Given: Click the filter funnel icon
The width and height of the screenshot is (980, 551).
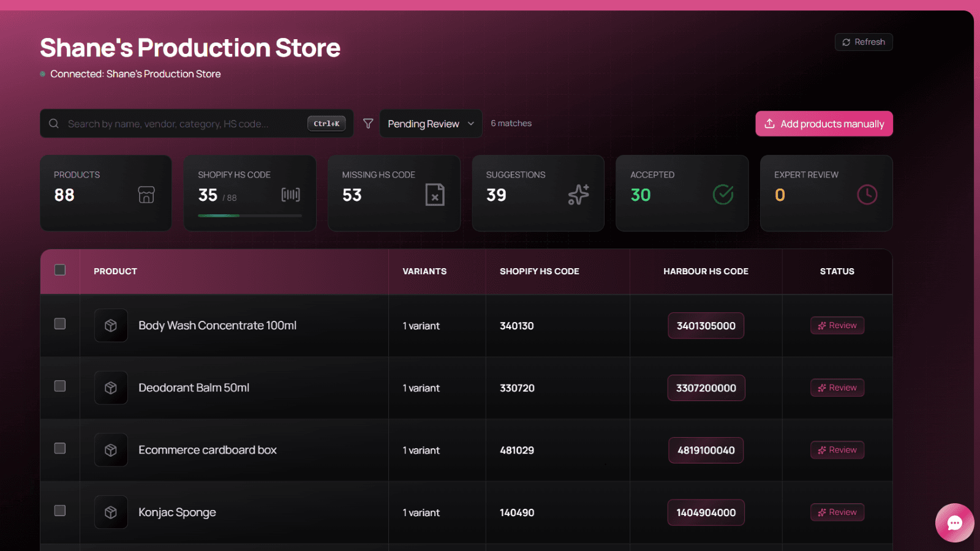Looking at the screenshot, I should [368, 124].
